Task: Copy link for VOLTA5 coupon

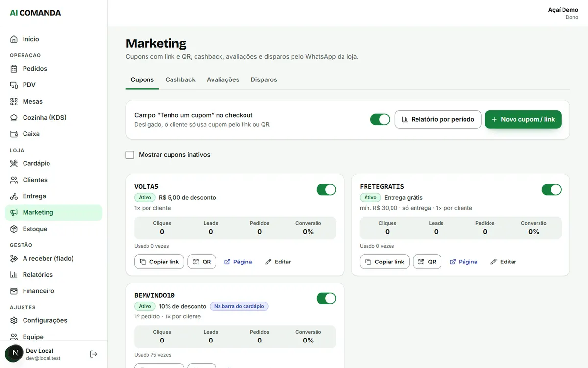Action: 159,262
